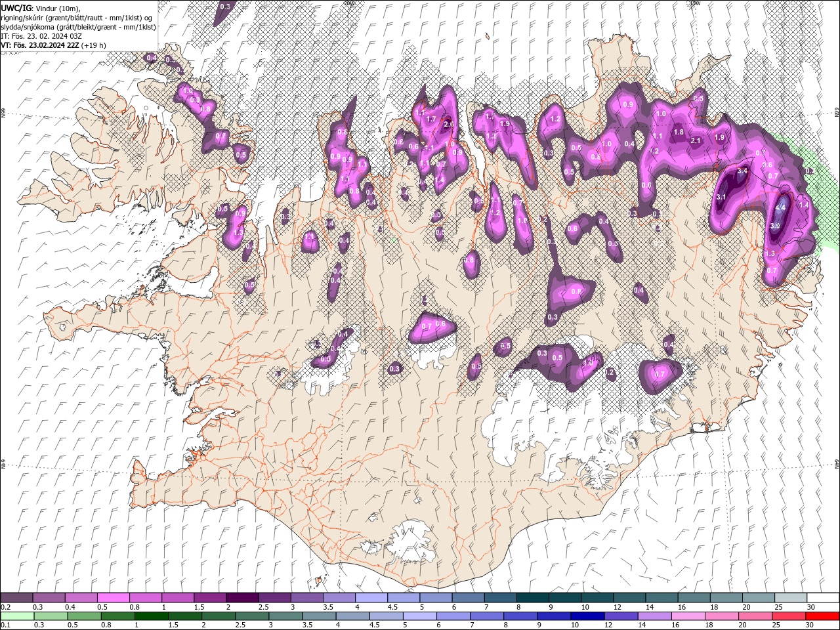Screen dimensions: 840x630
Task: Click the 3.4 snowfall value on the map
Action: point(743,171)
